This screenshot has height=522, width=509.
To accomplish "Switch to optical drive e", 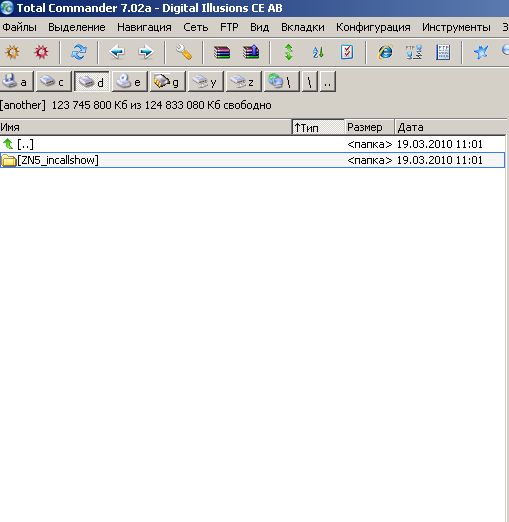I will [x=130, y=81].
